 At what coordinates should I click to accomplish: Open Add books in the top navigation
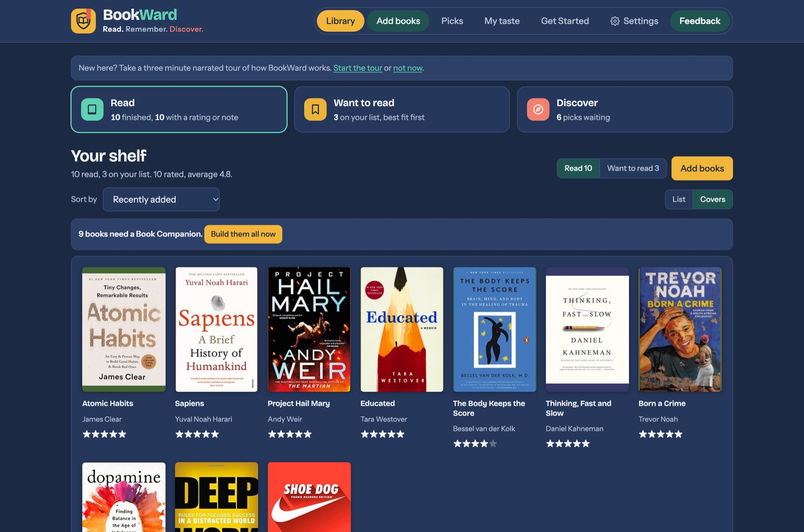click(398, 21)
